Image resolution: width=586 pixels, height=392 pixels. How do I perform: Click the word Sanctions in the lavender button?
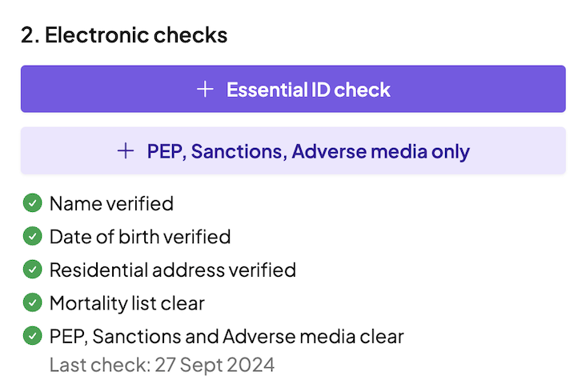[x=247, y=151]
